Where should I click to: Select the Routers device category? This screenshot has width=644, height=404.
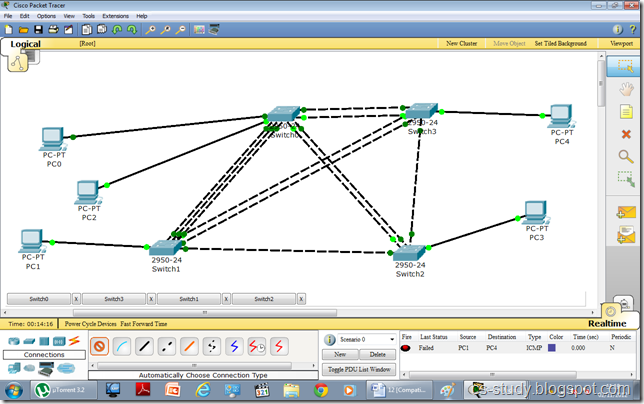pos(14,341)
